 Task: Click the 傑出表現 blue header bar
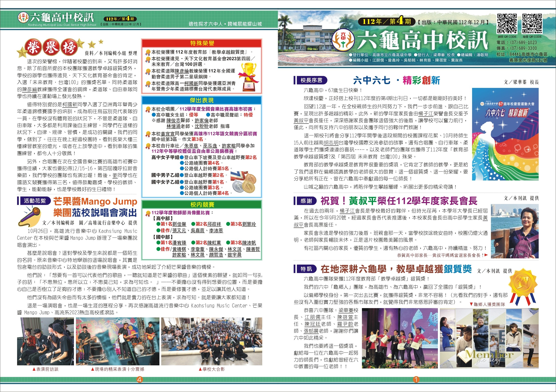tap(202, 100)
